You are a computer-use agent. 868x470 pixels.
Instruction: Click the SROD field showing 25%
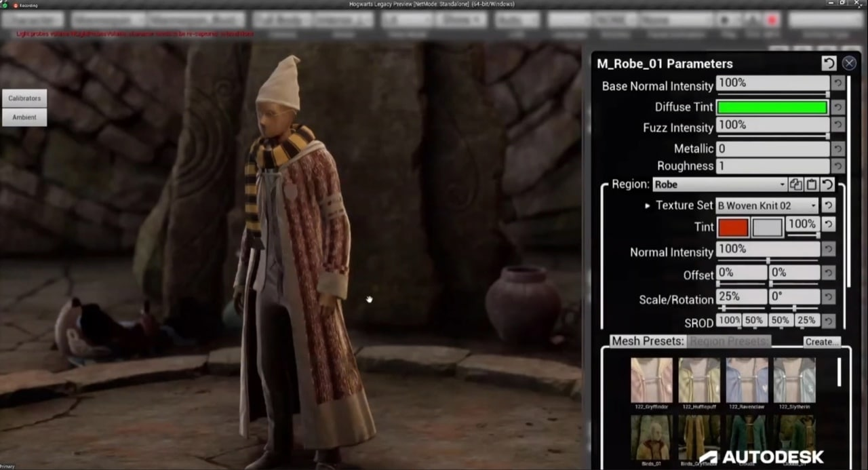pos(806,320)
